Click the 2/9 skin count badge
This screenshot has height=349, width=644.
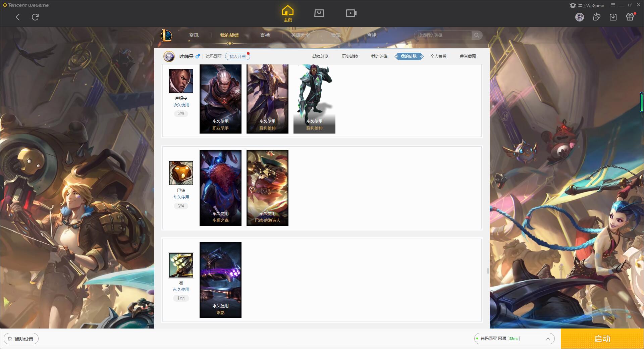[x=181, y=114]
